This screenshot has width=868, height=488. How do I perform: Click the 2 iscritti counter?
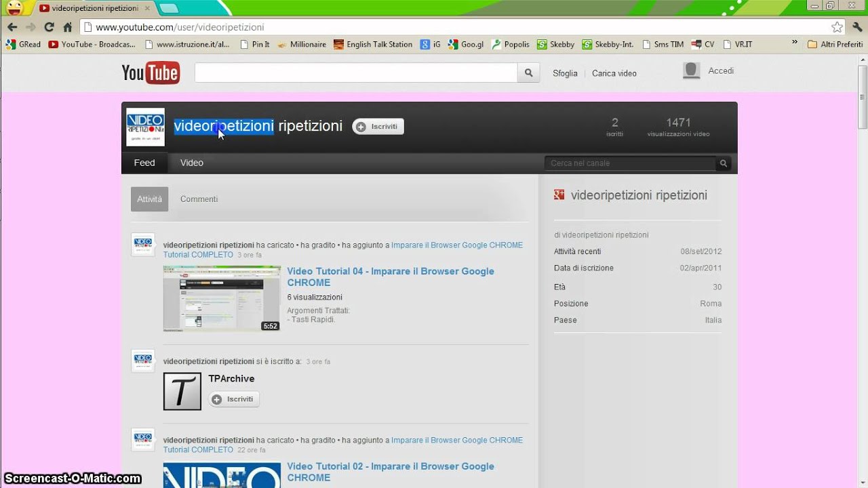(x=615, y=127)
